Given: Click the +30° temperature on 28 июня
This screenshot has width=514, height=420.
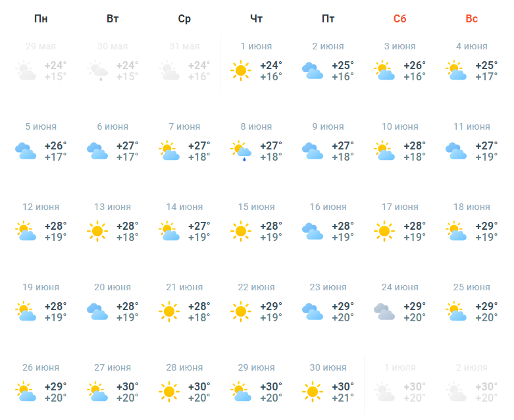Looking at the screenshot, I should (199, 386).
